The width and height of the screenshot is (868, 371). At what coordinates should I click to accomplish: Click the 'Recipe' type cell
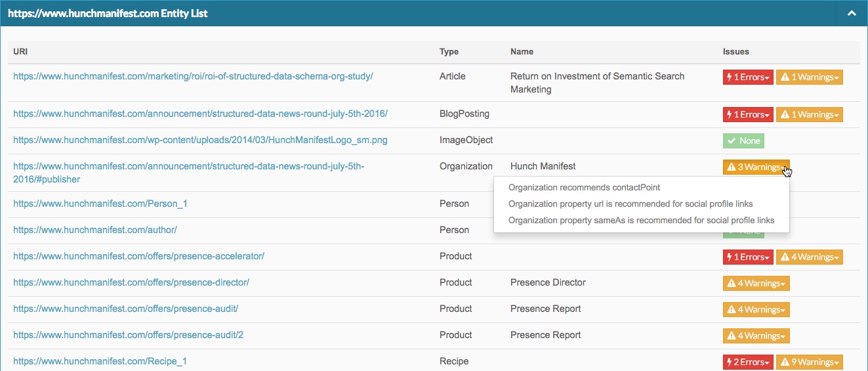454,361
